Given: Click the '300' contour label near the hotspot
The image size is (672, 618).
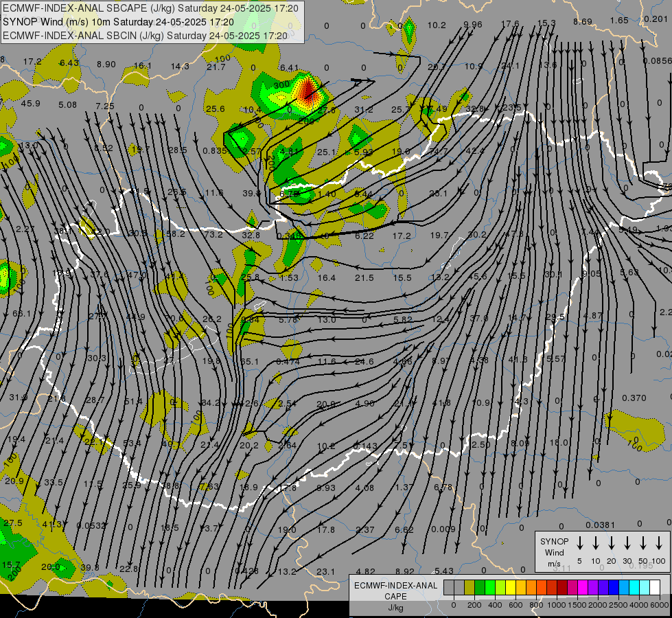Looking at the screenshot, I should (x=281, y=85).
